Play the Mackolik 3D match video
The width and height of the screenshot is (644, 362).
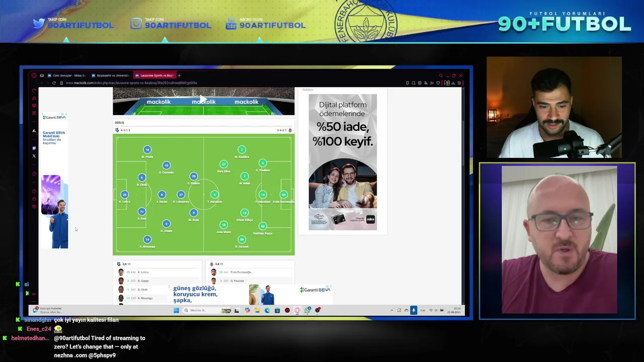203,99
